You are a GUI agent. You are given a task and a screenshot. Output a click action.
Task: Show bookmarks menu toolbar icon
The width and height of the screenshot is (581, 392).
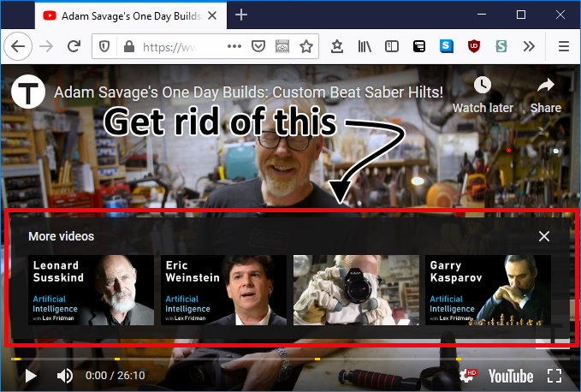pos(337,46)
